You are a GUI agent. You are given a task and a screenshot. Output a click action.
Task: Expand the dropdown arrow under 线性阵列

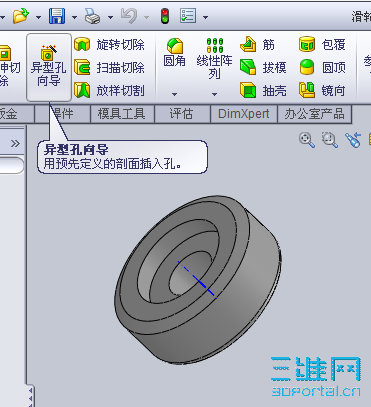(x=214, y=95)
